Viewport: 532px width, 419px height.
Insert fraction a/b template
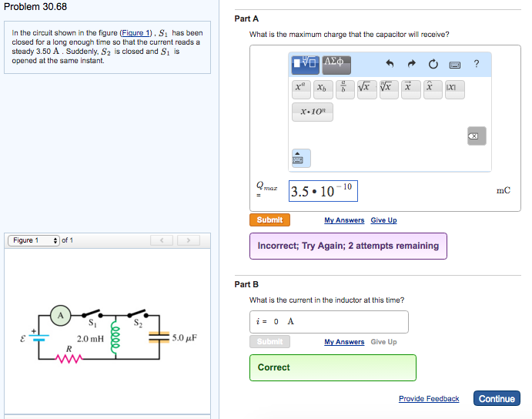pos(345,89)
